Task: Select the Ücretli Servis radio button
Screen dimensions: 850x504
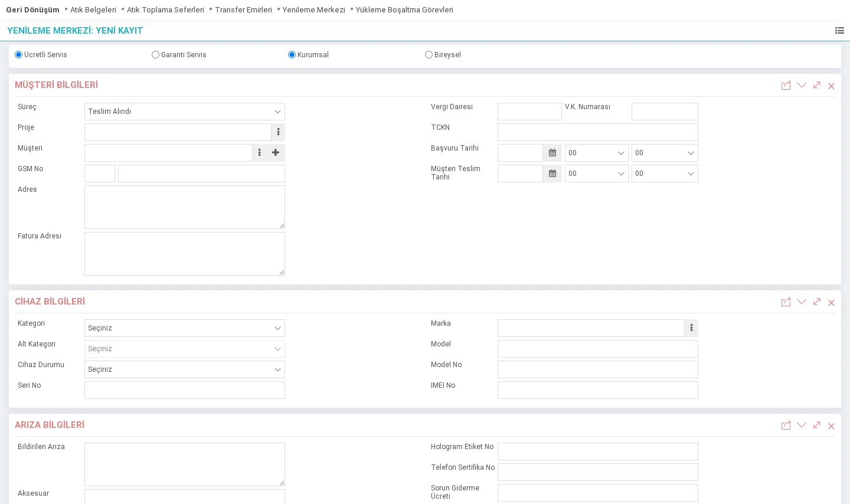Action: click(x=18, y=55)
